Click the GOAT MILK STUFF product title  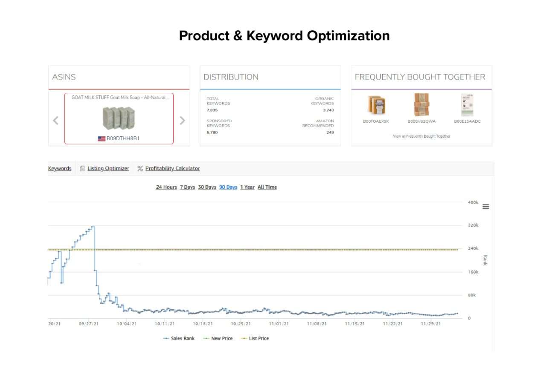tap(120, 97)
